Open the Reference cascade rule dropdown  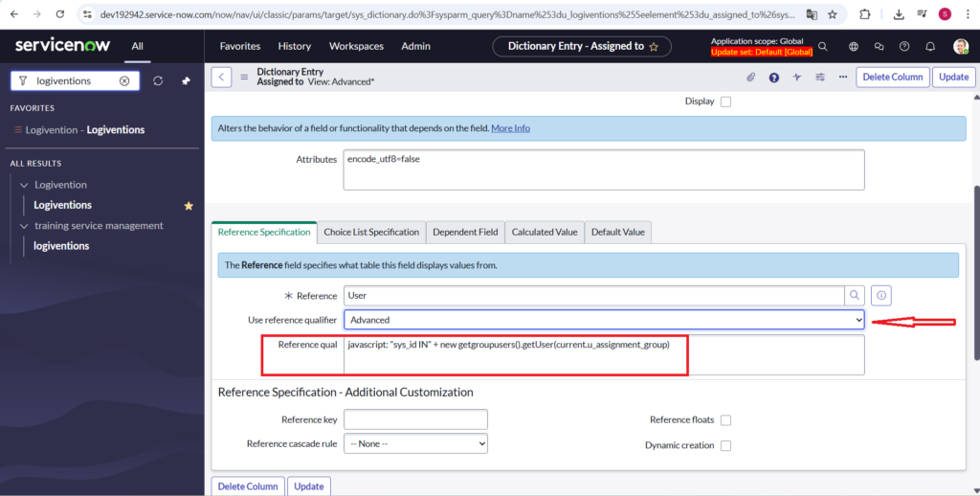point(415,444)
